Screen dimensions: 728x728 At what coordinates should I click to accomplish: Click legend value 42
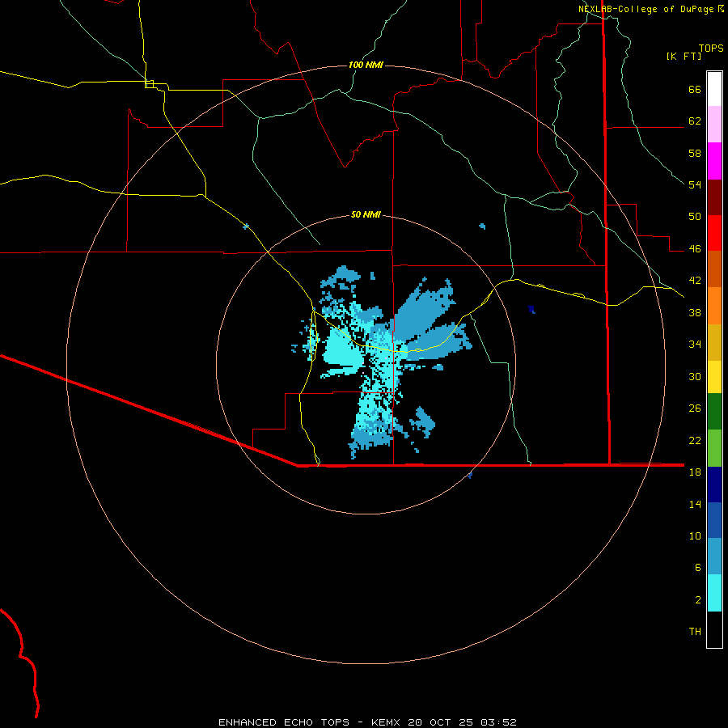click(695, 281)
